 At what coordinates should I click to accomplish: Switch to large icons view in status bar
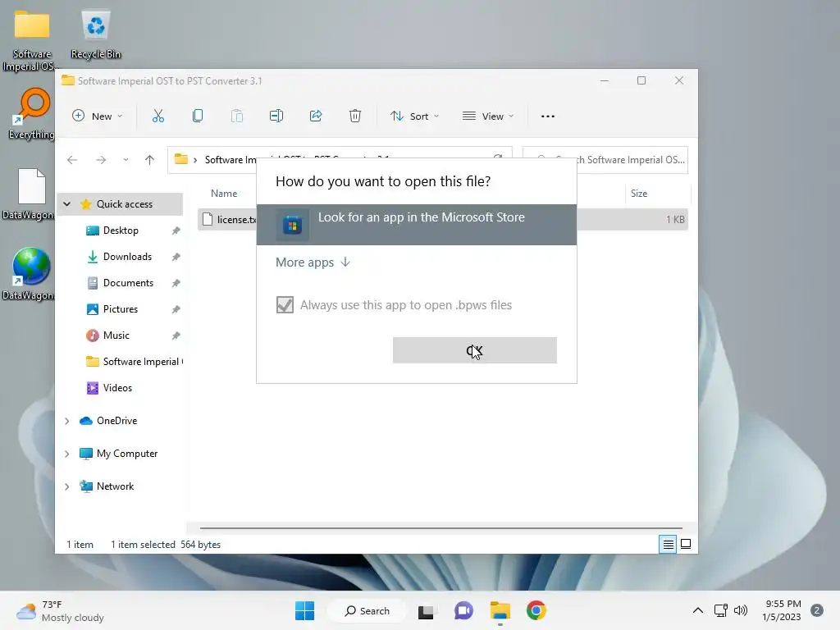pos(686,545)
